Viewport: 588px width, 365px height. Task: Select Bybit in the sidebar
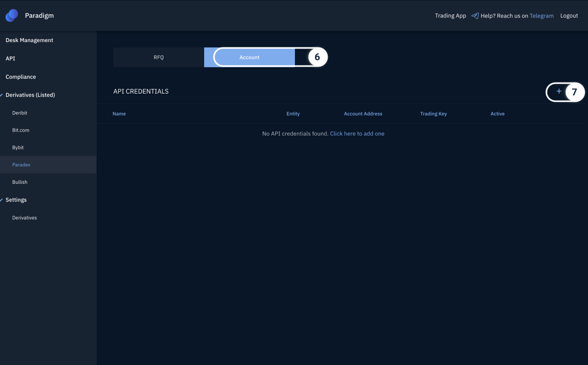18,148
